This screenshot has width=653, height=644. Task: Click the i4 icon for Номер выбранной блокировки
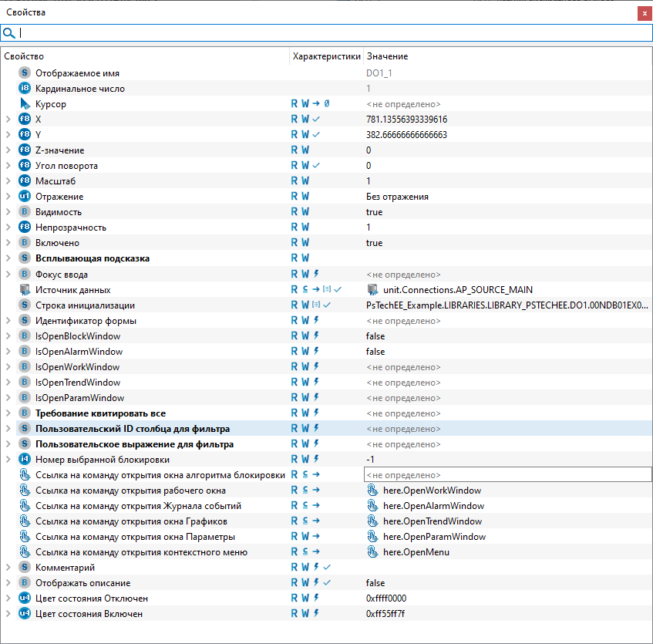pos(25,460)
